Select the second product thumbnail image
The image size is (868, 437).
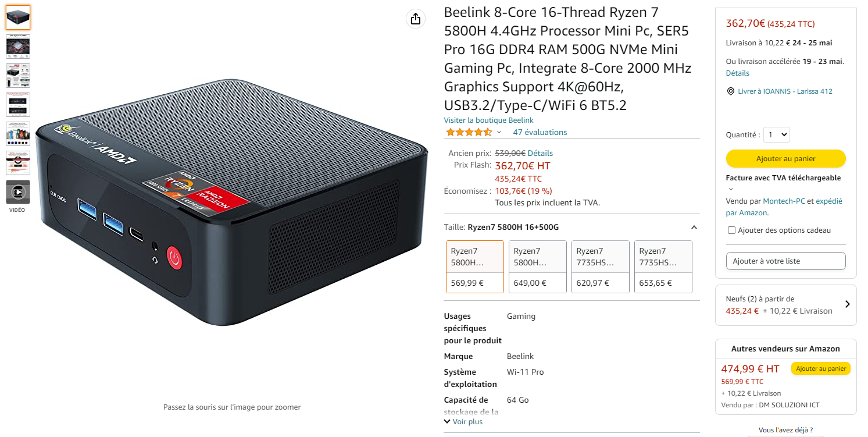tap(18, 47)
